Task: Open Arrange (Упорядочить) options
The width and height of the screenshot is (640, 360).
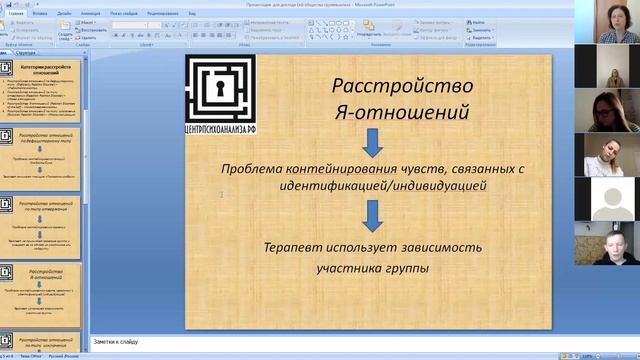Action: click(x=369, y=29)
